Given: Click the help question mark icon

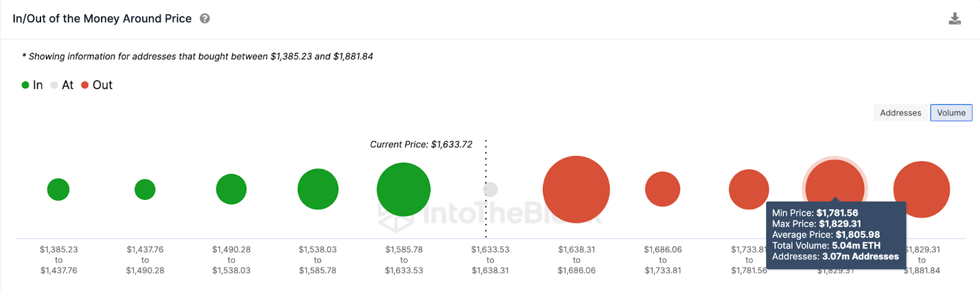Looking at the screenshot, I should coord(205,18).
